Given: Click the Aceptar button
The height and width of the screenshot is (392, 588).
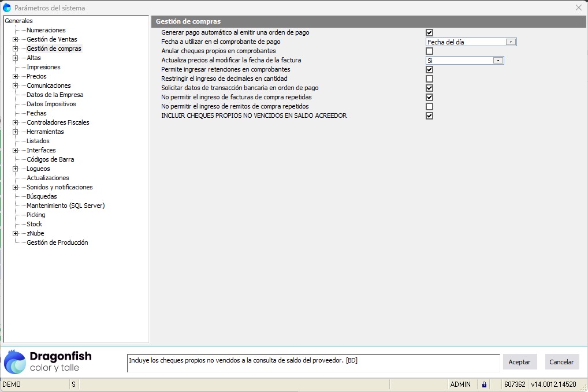Looking at the screenshot, I should (519, 362).
